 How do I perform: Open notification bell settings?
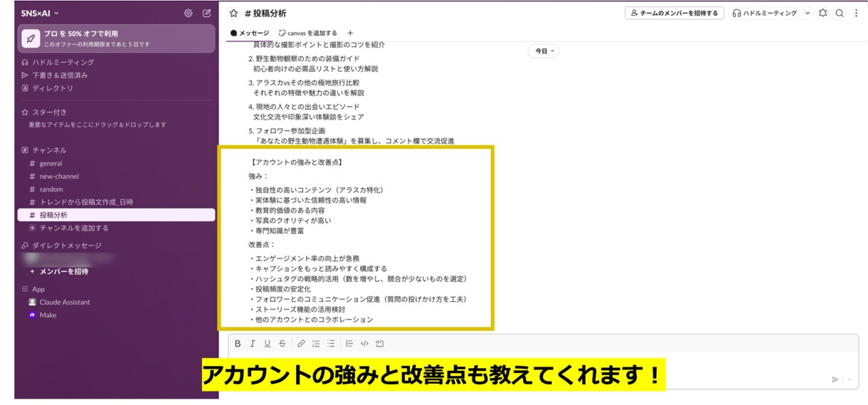(823, 13)
